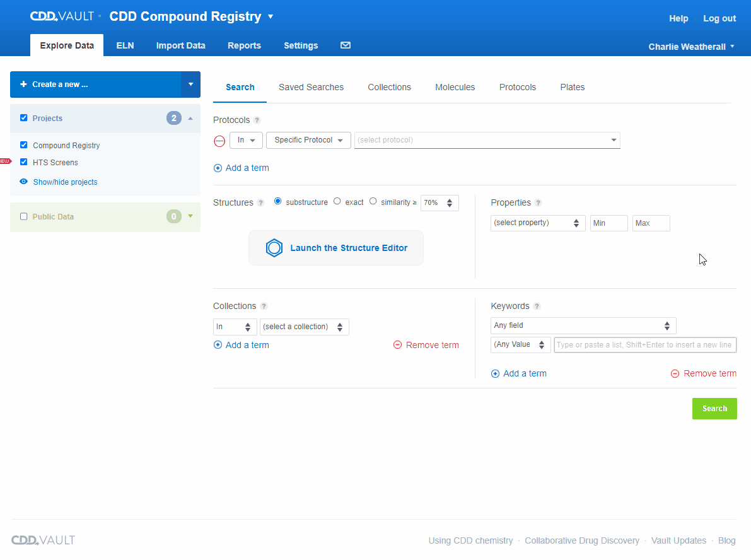
Task: Open the Charlie Weatherall user menu
Action: point(691,47)
